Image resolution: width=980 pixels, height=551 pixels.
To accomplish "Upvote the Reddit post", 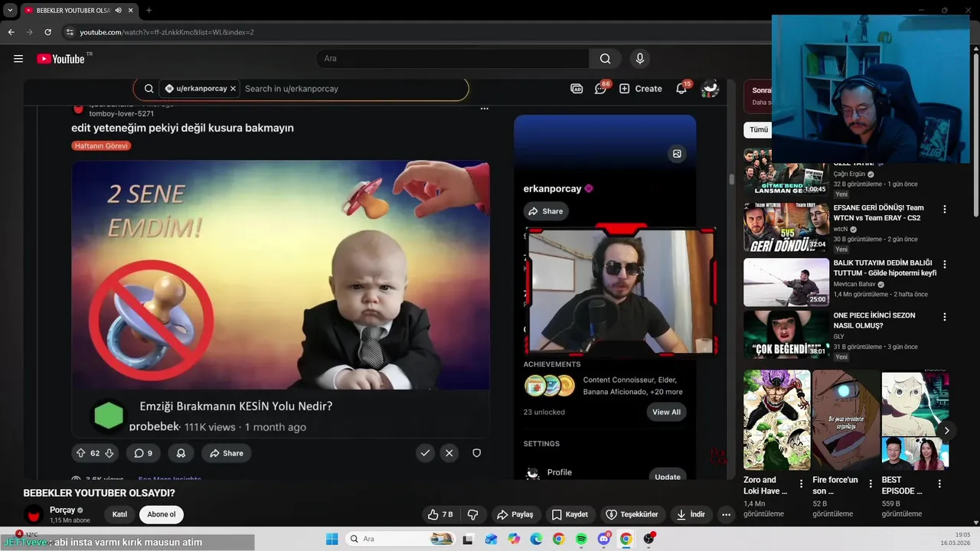I will [80, 453].
